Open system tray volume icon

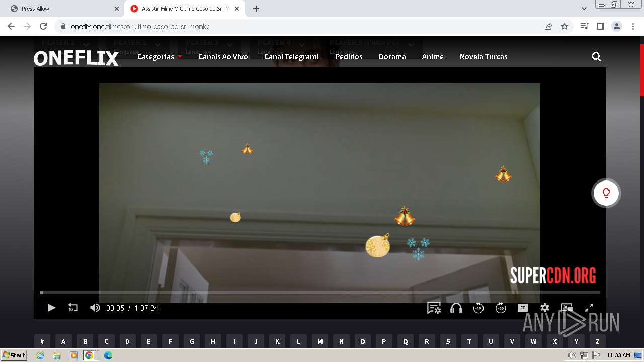tap(572, 355)
